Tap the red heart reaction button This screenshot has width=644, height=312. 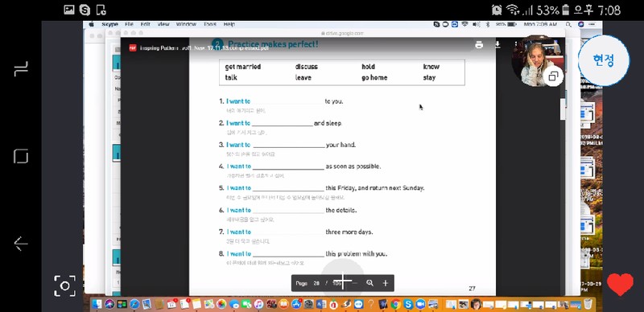620,284
